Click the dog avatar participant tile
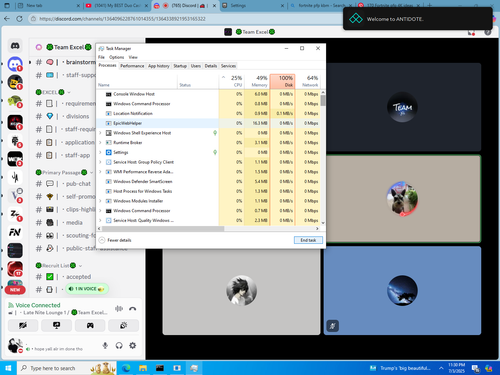The image size is (500, 375). point(402,199)
